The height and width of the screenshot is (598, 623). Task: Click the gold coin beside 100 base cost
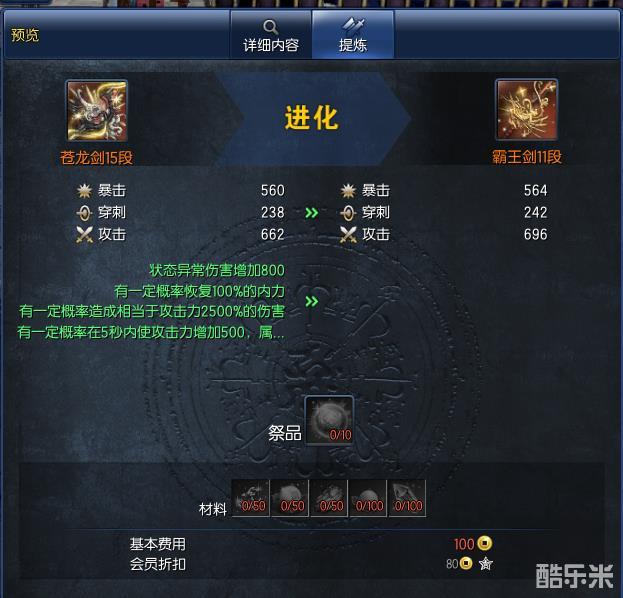pyautogui.click(x=484, y=543)
